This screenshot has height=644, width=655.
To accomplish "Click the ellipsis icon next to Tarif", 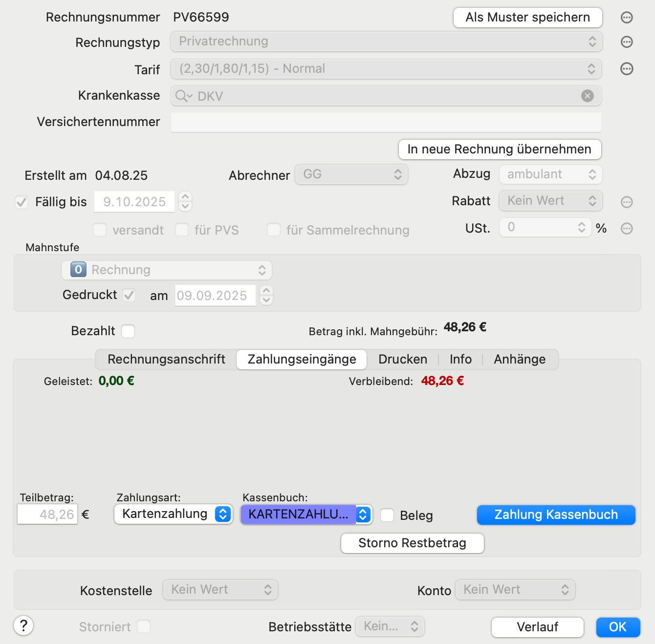I will 627,69.
